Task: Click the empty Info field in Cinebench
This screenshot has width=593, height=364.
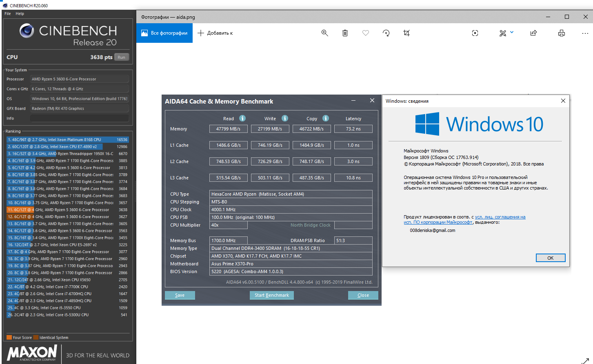Action: 80,118
